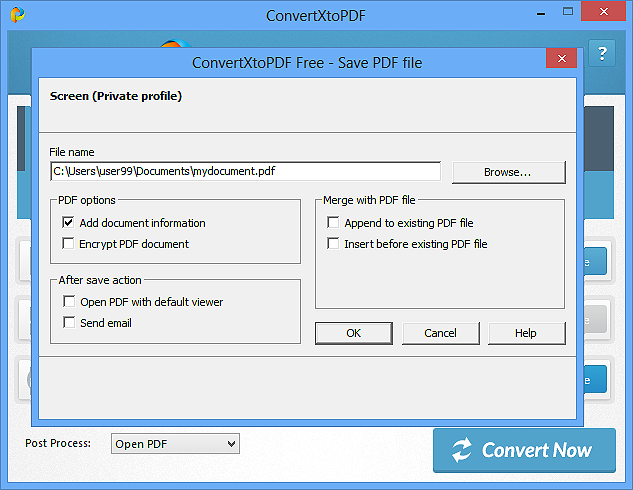This screenshot has height=490, width=633.
Task: Close the Save PDF file dialog
Action: click(x=561, y=59)
